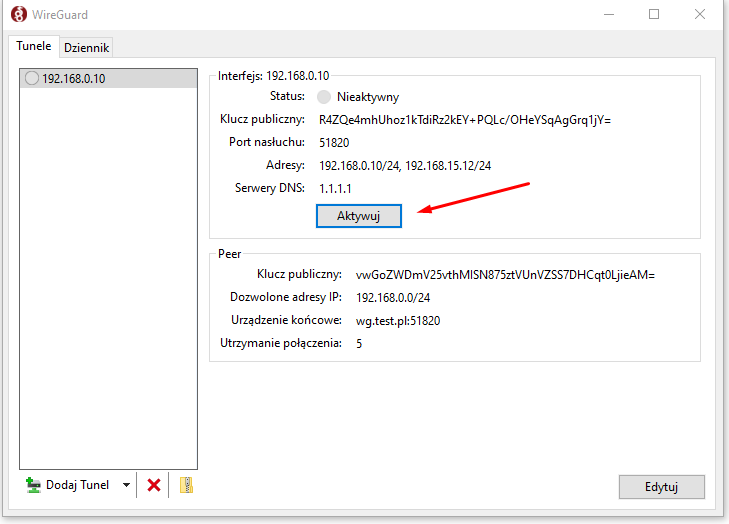Viewport: 729px width, 524px height.
Task: Delete the tunnel with the red X
Action: pos(154,485)
